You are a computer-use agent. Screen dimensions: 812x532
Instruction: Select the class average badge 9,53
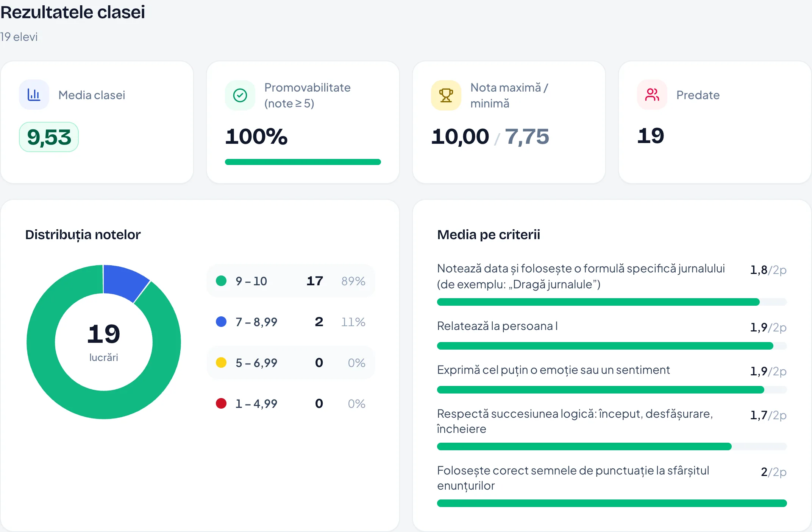pyautogui.click(x=49, y=137)
